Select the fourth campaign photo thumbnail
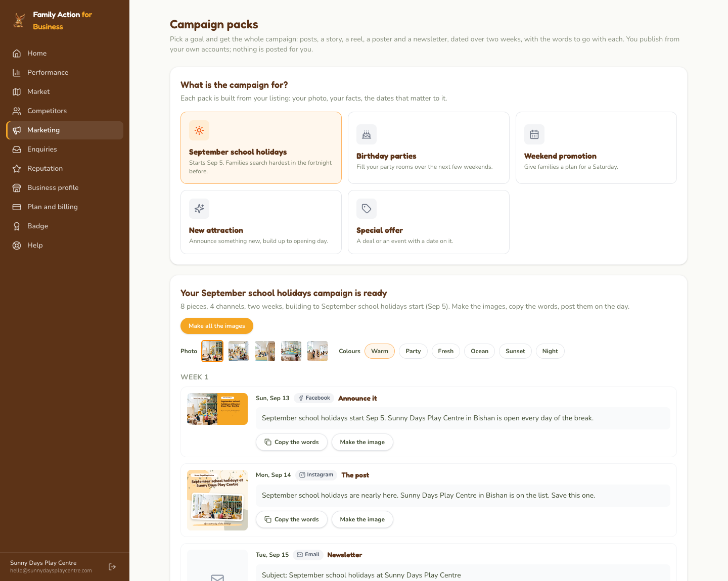Viewport: 728px width, 581px height. point(291,351)
